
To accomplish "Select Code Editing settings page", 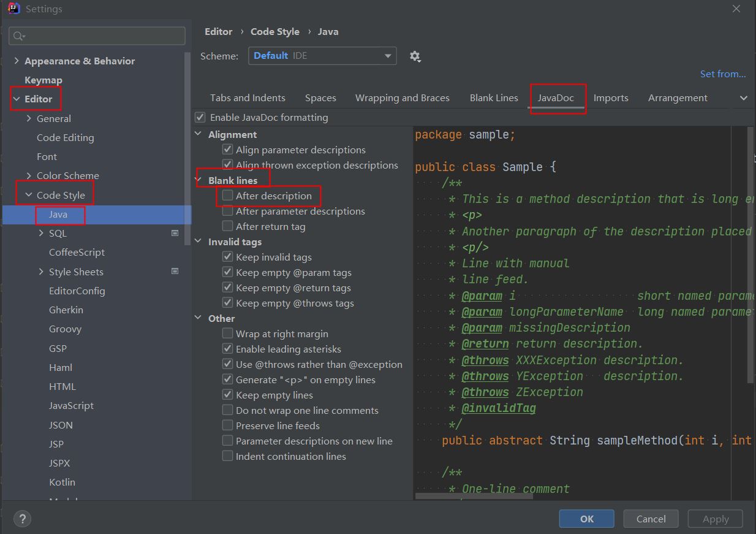I will [66, 138].
